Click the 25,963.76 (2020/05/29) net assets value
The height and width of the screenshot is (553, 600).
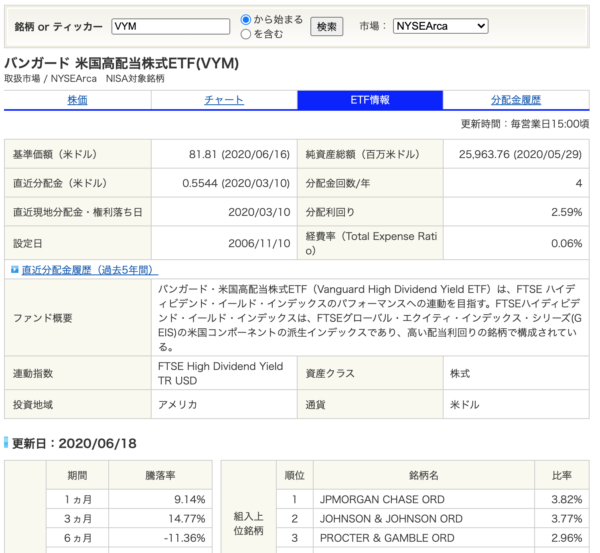pos(520,154)
